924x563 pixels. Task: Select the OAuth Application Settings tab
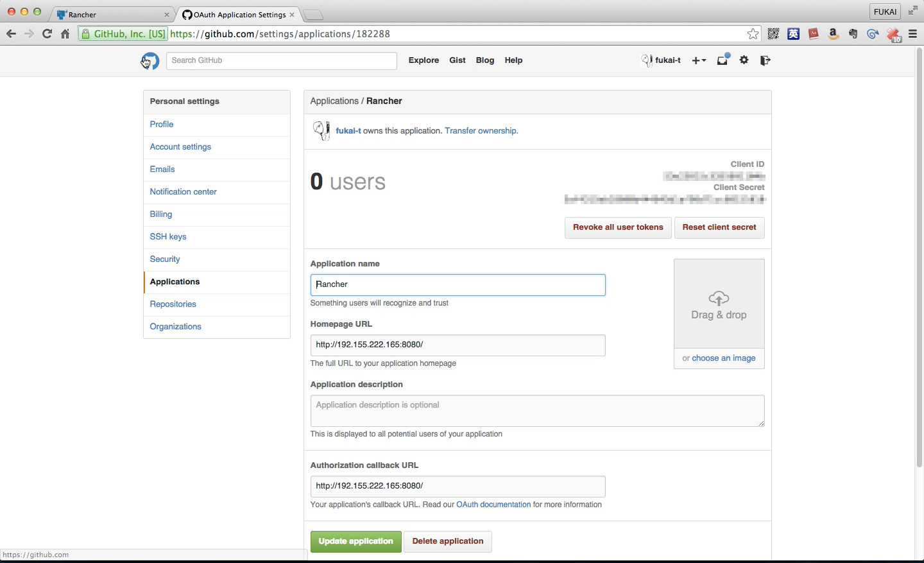click(x=239, y=14)
